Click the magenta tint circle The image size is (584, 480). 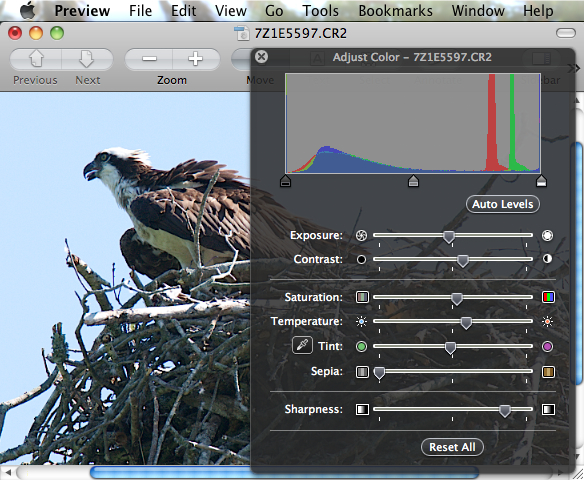click(547, 346)
